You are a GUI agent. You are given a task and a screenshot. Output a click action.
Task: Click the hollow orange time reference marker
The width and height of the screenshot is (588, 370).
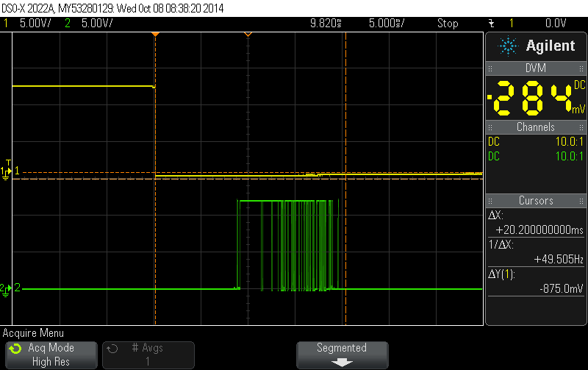click(248, 34)
